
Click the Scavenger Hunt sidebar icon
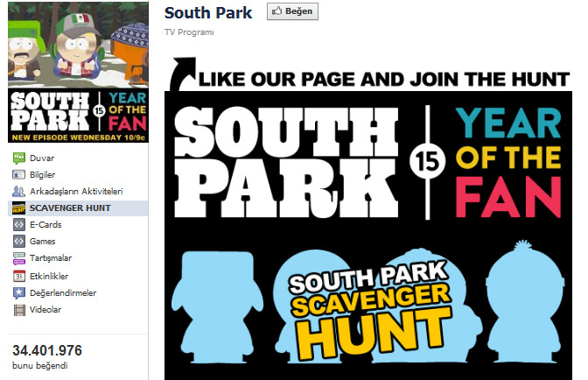[x=18, y=208]
